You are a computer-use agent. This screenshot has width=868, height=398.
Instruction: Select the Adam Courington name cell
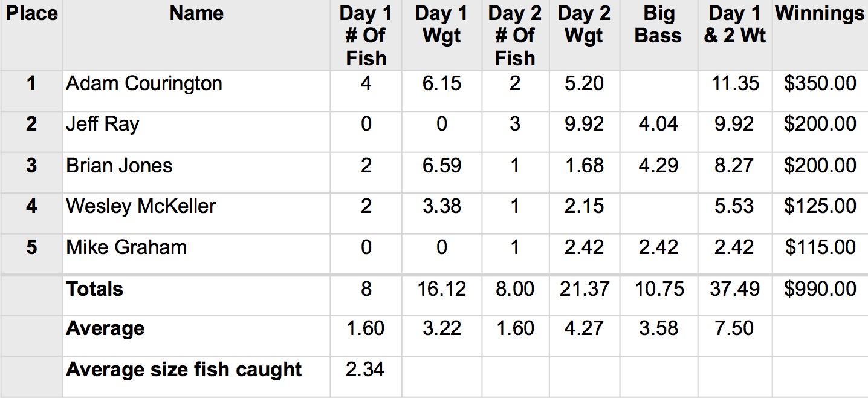[144, 83]
